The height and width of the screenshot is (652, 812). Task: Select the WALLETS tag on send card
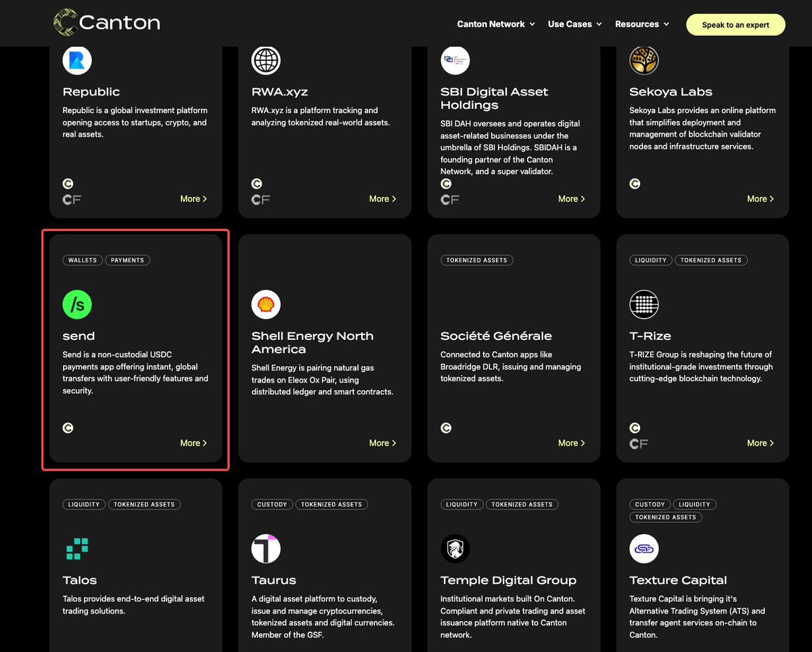pyautogui.click(x=83, y=260)
